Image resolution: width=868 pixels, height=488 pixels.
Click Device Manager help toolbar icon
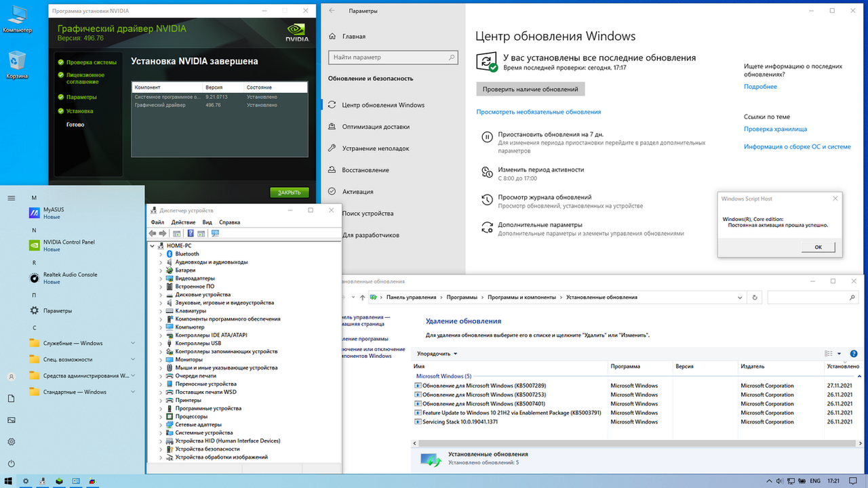[191, 233]
